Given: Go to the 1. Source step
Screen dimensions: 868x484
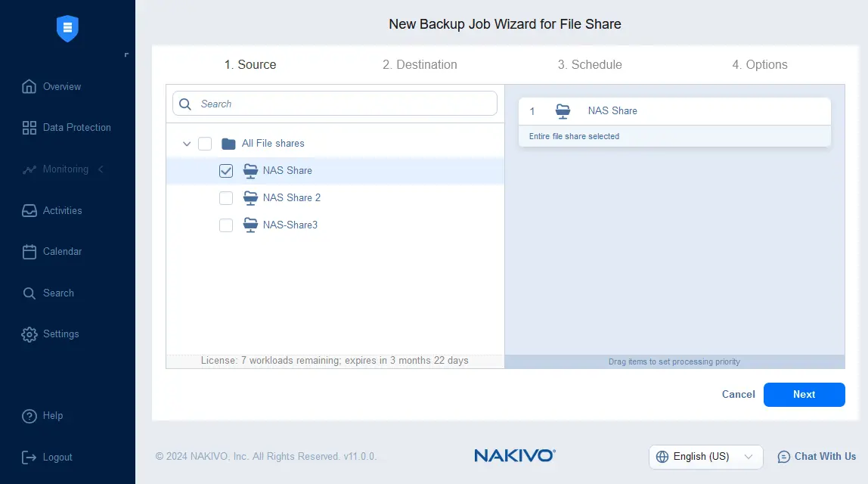Looking at the screenshot, I should coord(250,65).
